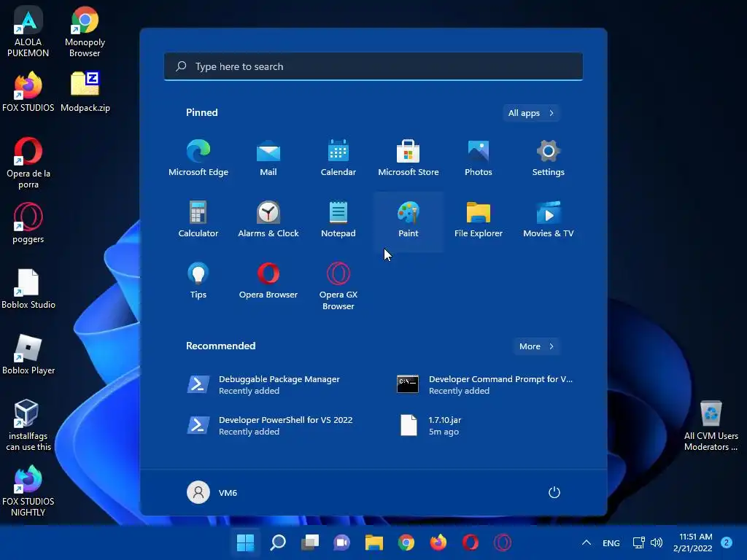
Task: Open File Explorer from the taskbar
Action: pos(374,542)
